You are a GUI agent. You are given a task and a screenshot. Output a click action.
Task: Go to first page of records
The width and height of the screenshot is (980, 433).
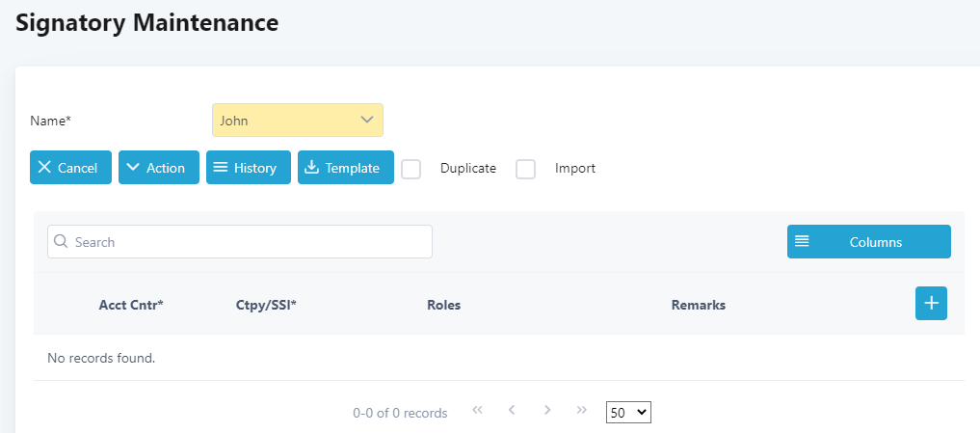pyautogui.click(x=478, y=410)
